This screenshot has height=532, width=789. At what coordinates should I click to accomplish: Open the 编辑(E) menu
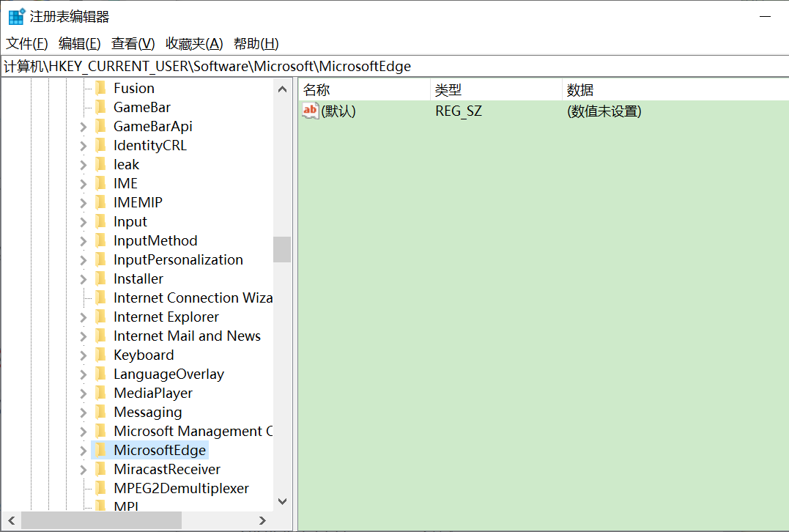pyautogui.click(x=80, y=44)
